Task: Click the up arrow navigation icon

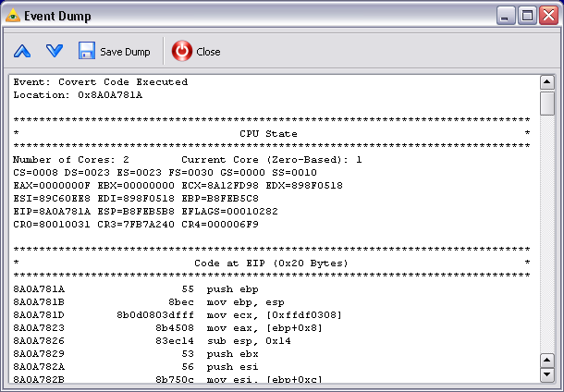Action: click(22, 52)
